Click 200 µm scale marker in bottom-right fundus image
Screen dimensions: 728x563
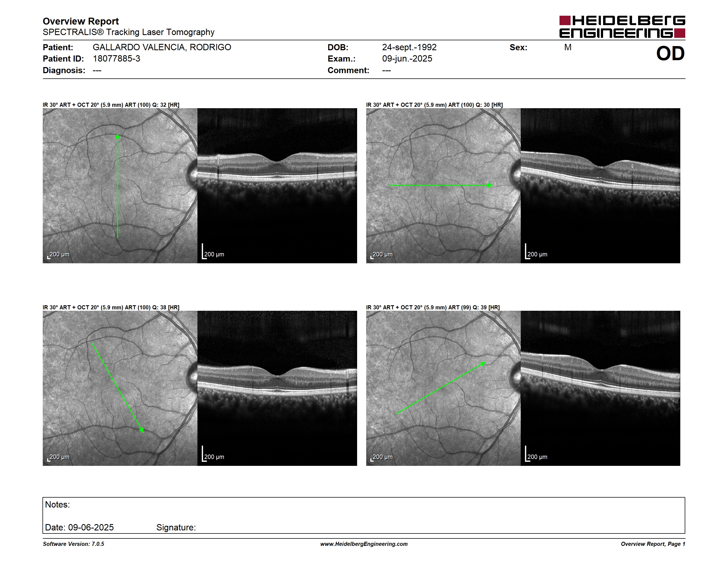[x=382, y=457]
